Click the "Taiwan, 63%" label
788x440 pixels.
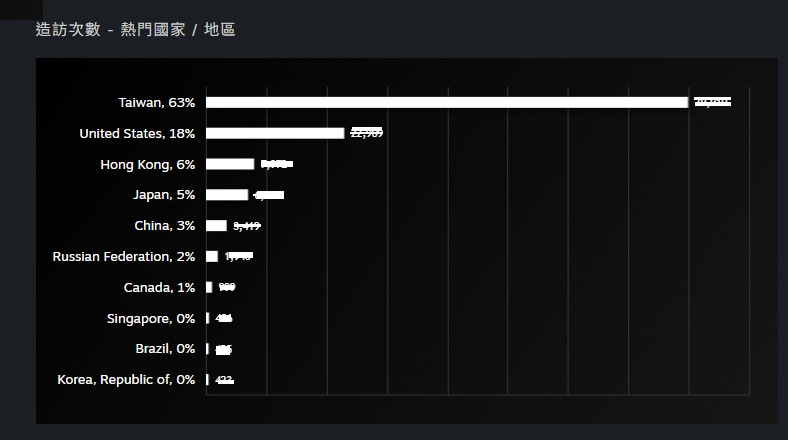coord(157,102)
